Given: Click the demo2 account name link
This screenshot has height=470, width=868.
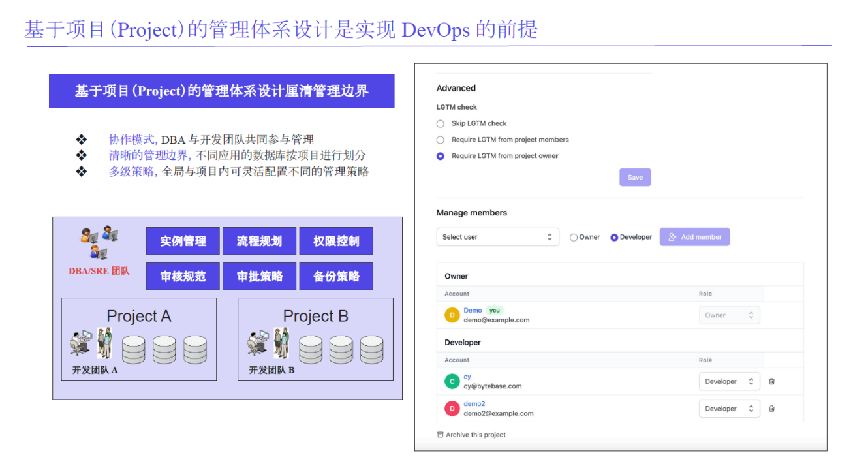Looking at the screenshot, I should pyautogui.click(x=474, y=404).
